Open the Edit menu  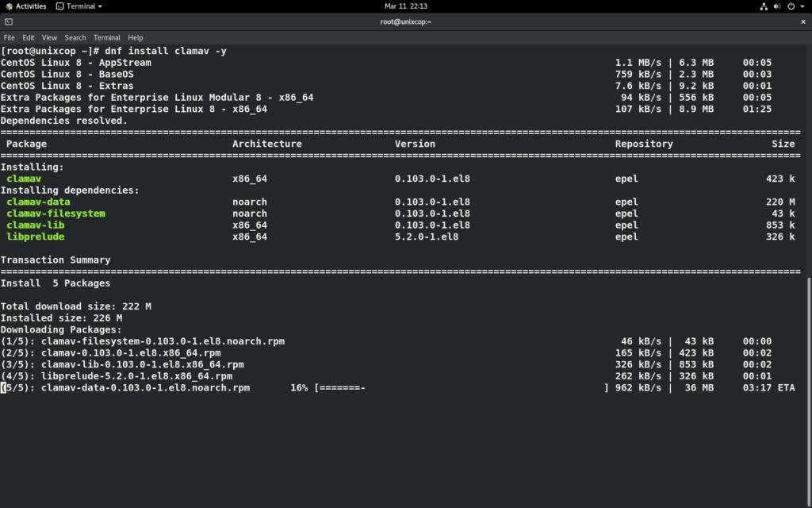pos(28,38)
